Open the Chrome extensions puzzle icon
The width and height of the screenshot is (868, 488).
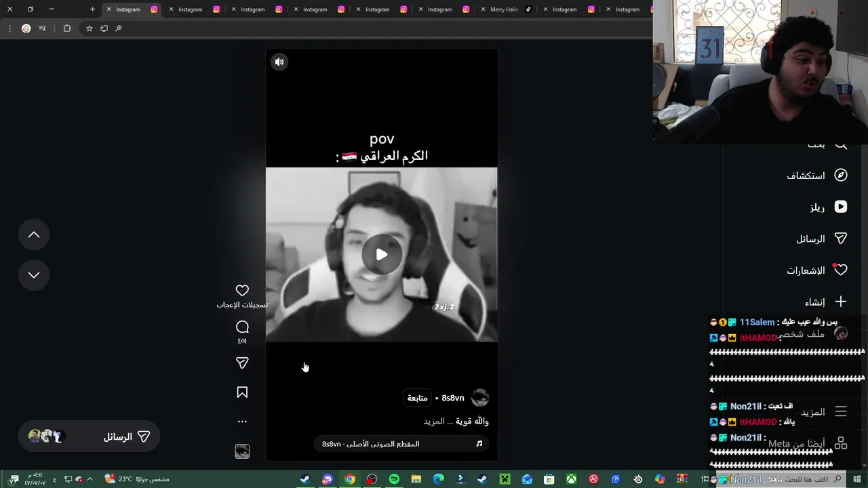pyautogui.click(x=66, y=28)
